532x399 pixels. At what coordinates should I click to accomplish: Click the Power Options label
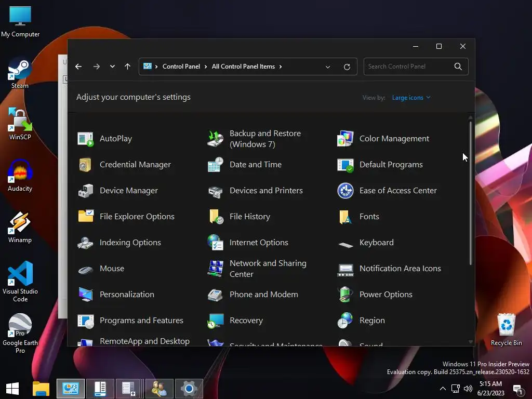(x=386, y=295)
